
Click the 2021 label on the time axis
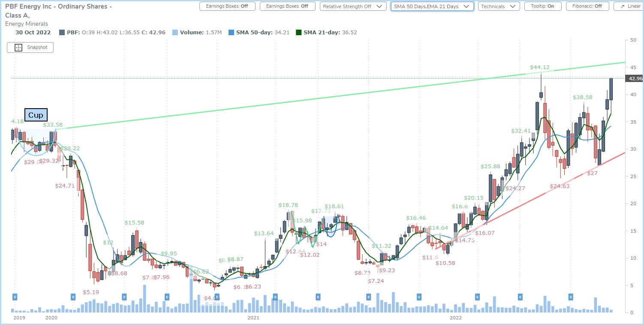(253, 318)
